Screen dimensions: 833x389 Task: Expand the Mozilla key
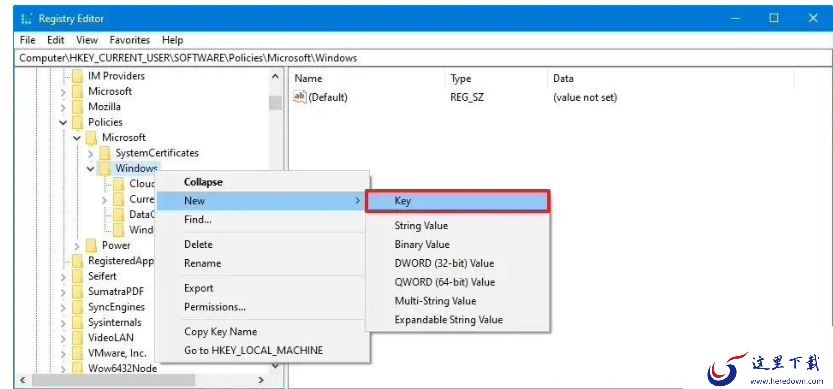coord(63,107)
